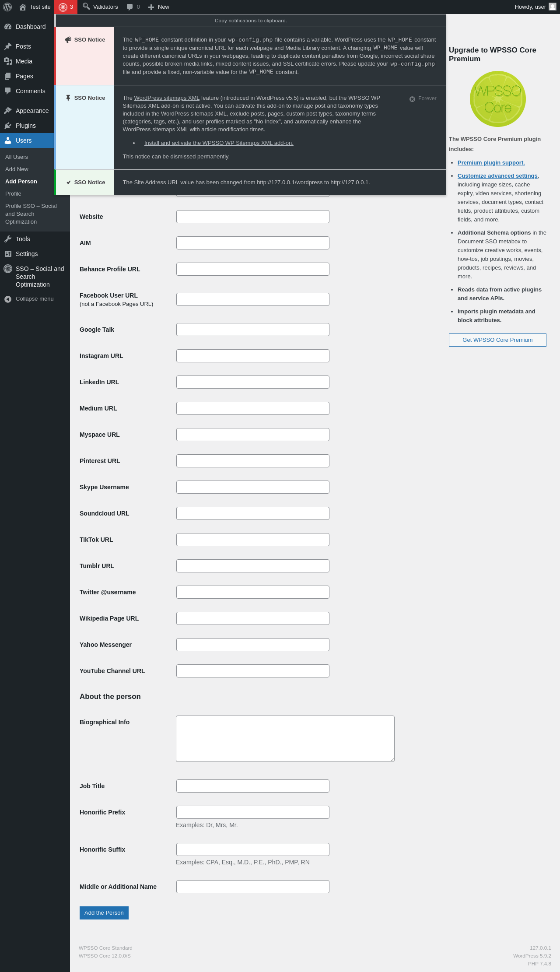Image resolution: width=560 pixels, height=972 pixels.
Task: Open Posts in the sidebar
Action: [27, 46]
